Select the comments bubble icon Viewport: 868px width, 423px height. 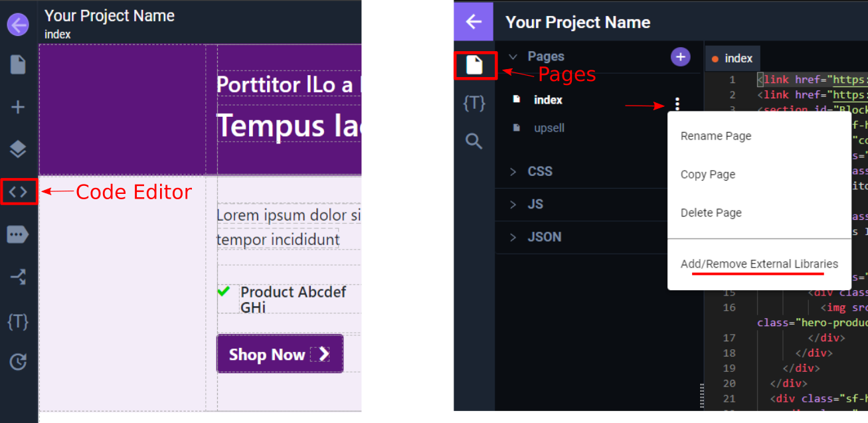click(18, 234)
